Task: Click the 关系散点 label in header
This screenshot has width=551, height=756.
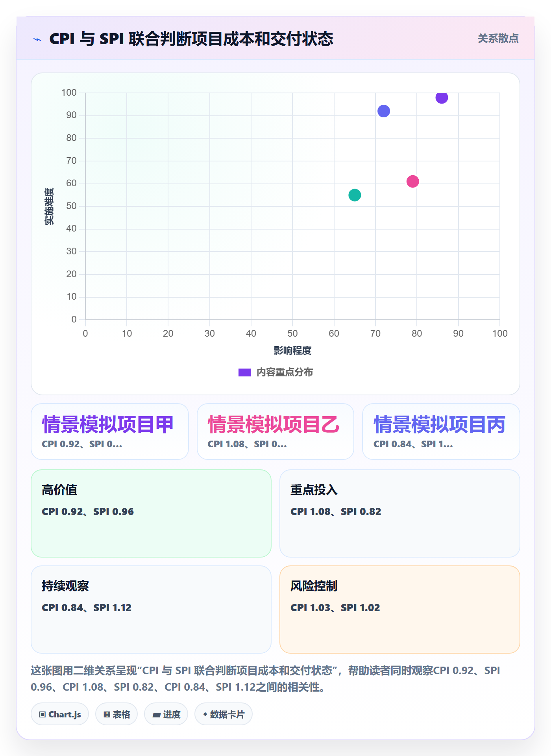Action: [498, 38]
